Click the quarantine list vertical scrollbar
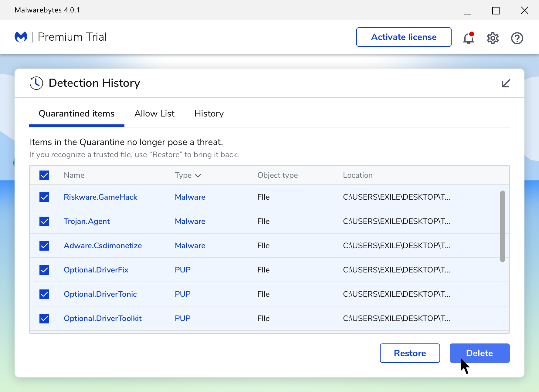This screenshot has width=539, height=392. pos(503,226)
